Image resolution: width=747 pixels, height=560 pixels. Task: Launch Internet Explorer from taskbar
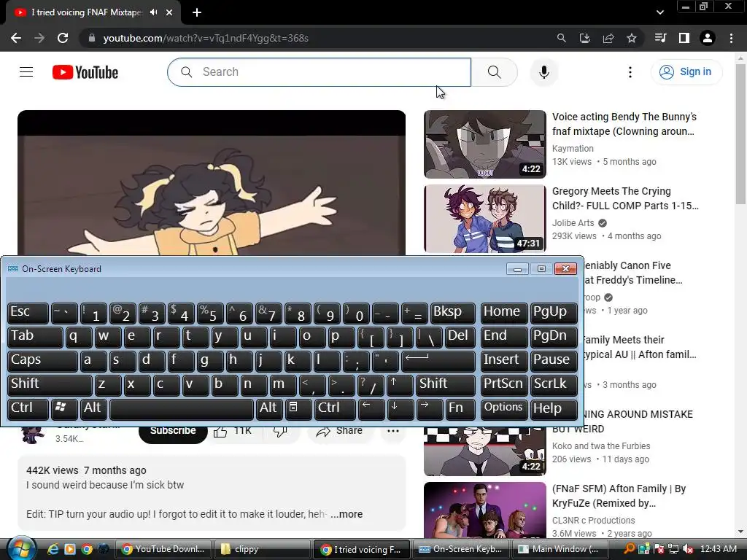[x=53, y=549]
